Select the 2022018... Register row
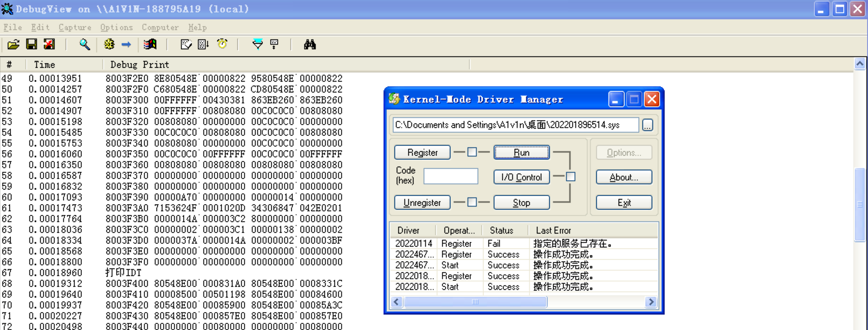The image size is (868, 330). click(x=524, y=276)
